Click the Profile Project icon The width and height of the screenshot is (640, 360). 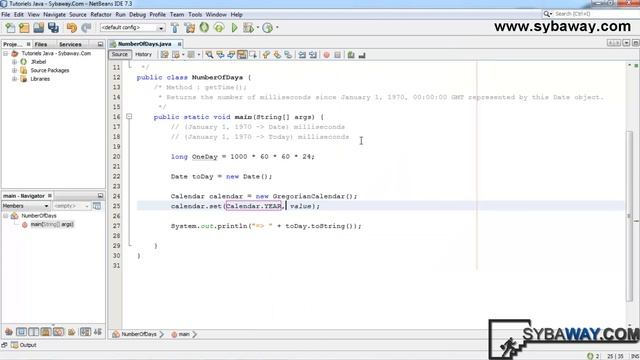pos(268,28)
